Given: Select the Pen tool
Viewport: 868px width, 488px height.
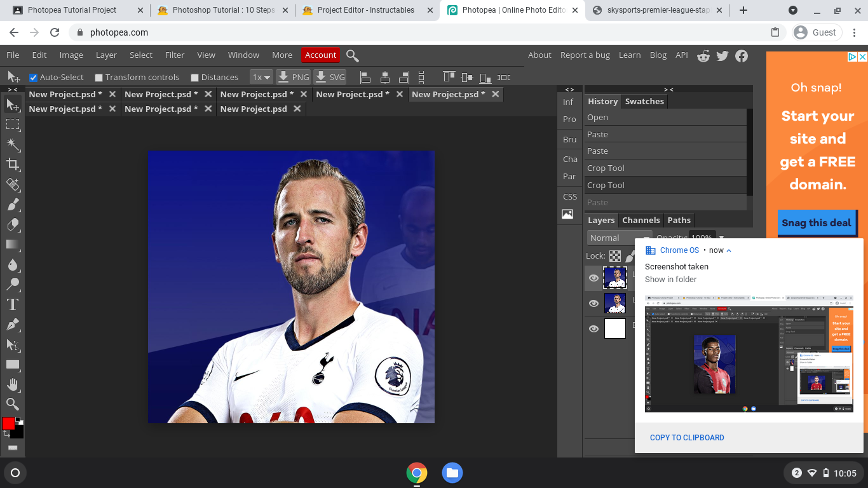Looking at the screenshot, I should click(x=12, y=325).
